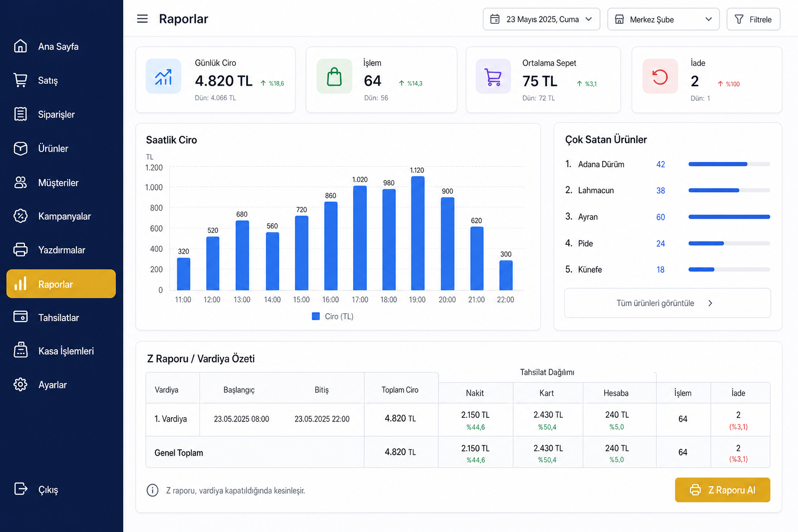Open the date dropdown 23 Mayıs 2025

(541, 19)
